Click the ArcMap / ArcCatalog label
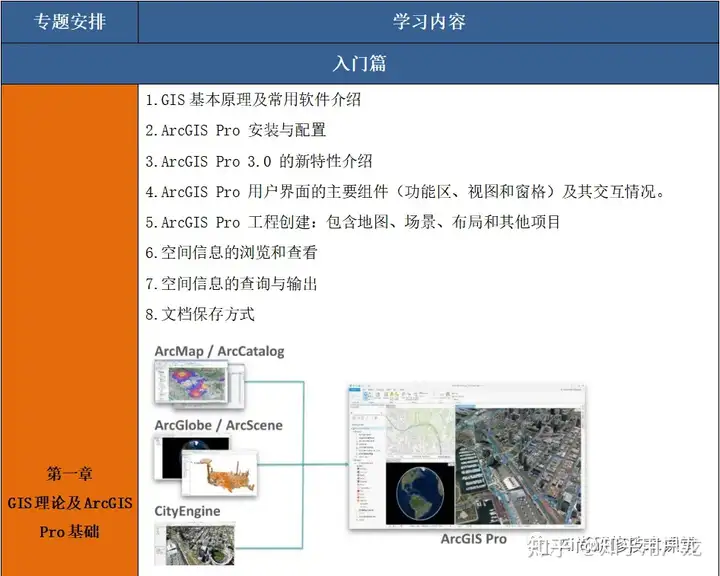Image resolution: width=720 pixels, height=576 pixels. point(219,351)
